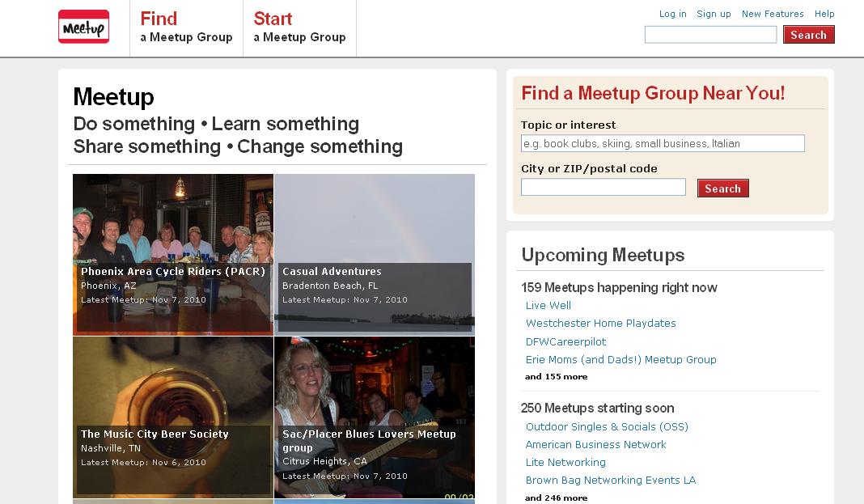The image size is (864, 504).
Task: Click 'Bradenton Beach, FL' location text
Action: 330,286
